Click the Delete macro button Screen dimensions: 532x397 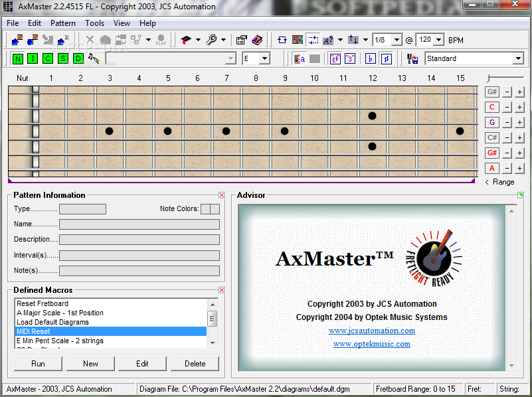[x=195, y=364]
